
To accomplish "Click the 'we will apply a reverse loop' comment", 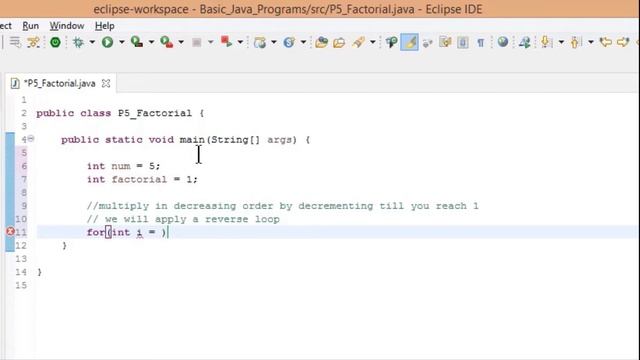I will tap(183, 219).
